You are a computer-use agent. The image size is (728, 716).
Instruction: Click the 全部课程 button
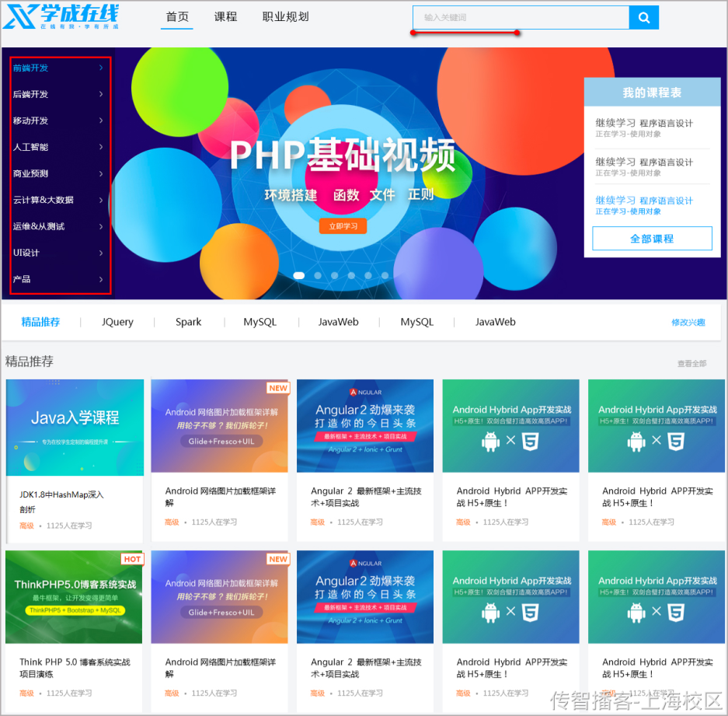tap(652, 239)
